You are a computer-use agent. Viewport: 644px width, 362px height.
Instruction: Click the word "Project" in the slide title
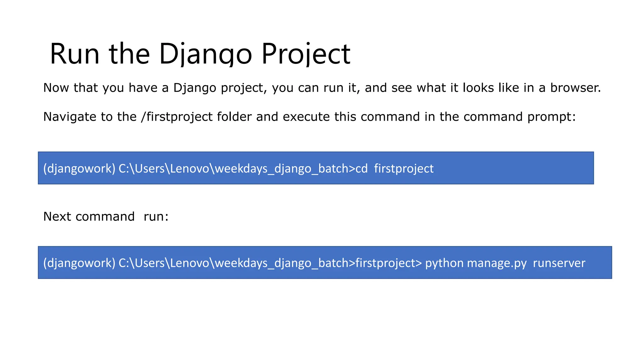tap(306, 54)
